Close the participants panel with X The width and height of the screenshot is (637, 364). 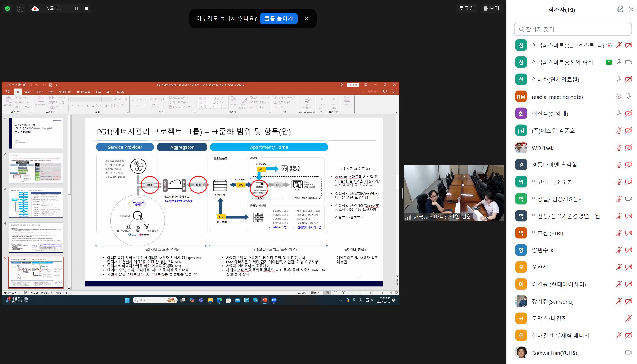pyautogui.click(x=631, y=10)
